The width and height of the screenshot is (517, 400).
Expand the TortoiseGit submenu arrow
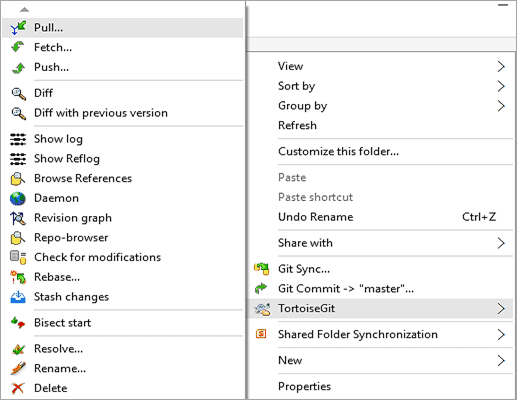(x=501, y=309)
